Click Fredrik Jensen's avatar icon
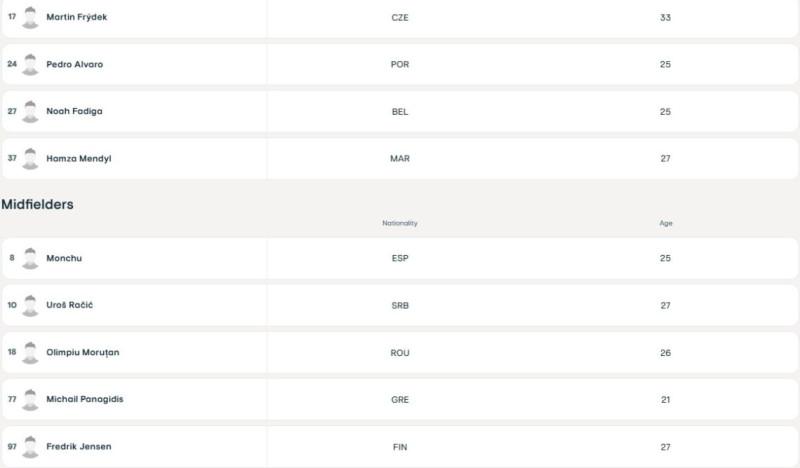This screenshot has height=468, width=800. (x=30, y=447)
